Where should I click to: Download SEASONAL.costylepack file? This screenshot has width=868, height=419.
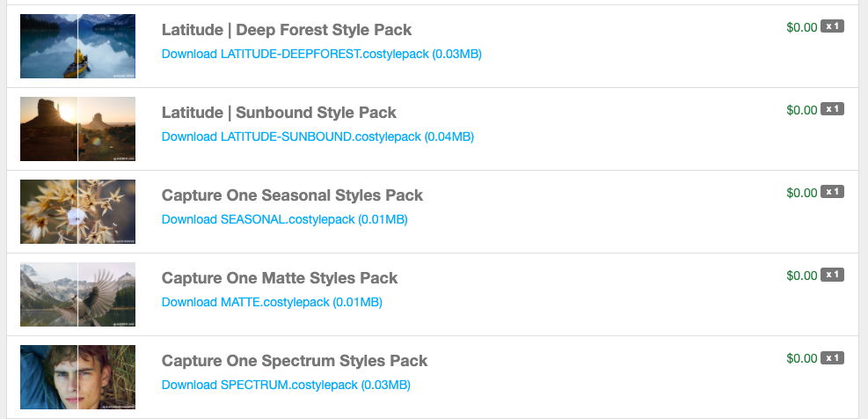coord(285,219)
